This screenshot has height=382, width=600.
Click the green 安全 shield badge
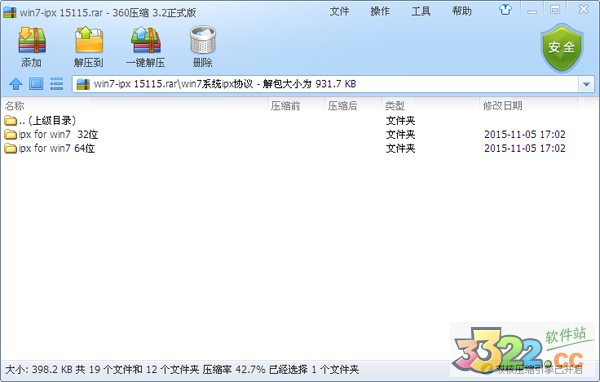click(561, 48)
